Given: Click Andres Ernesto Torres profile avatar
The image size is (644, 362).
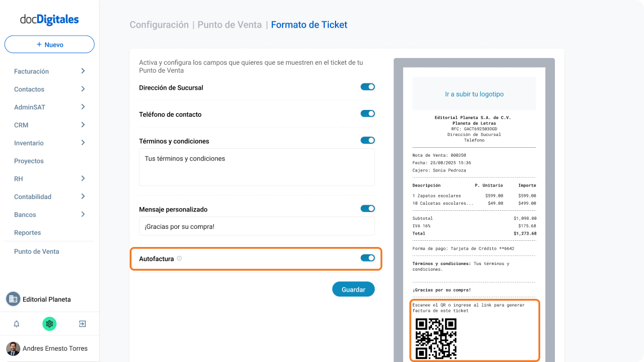Looking at the screenshot, I should pyautogui.click(x=13, y=348).
